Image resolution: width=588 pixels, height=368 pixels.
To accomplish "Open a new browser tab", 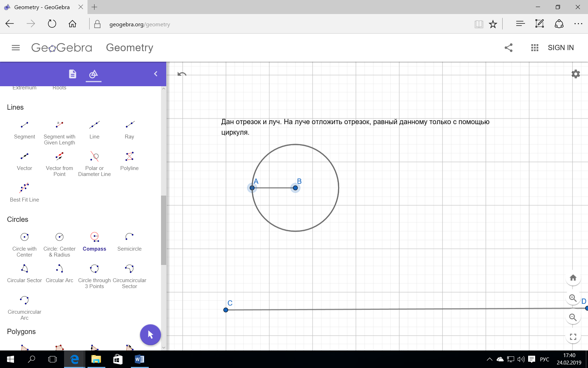I will (94, 7).
